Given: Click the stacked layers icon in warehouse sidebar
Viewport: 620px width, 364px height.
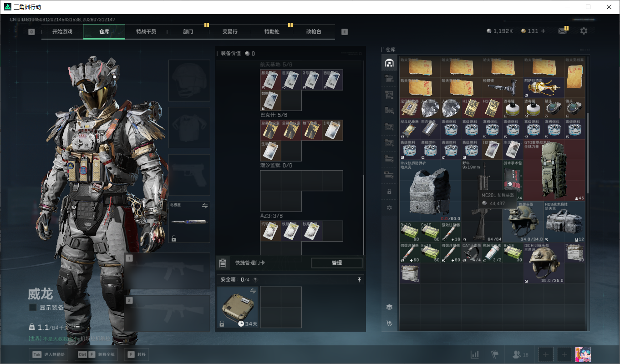Looking at the screenshot, I should (x=389, y=307).
